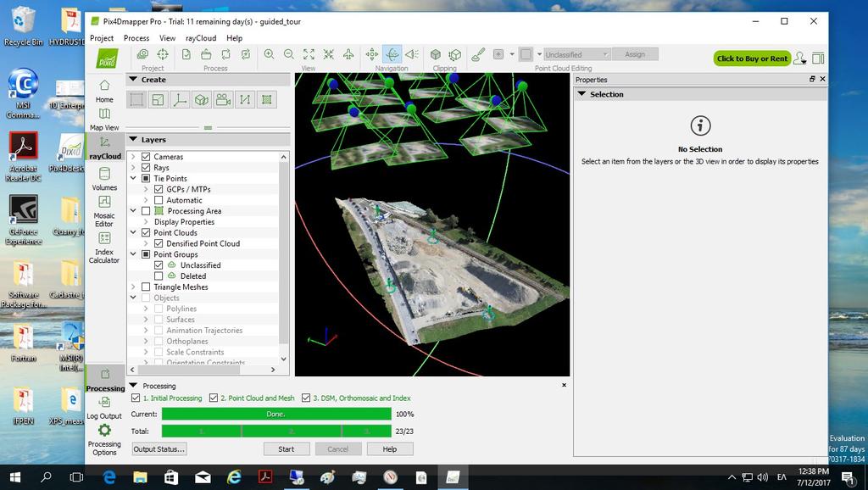Viewport: 868px width, 490px height.
Task: Click the clip point cloud cube icon
Action: [436, 54]
